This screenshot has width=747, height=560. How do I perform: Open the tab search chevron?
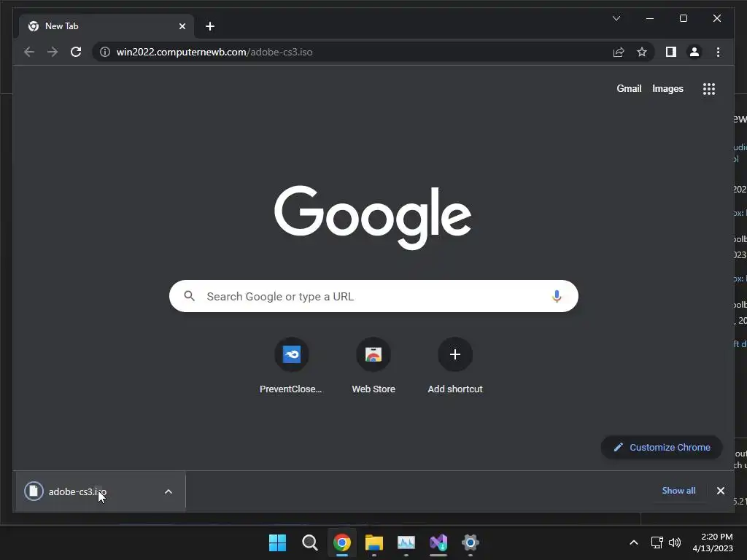(616, 18)
